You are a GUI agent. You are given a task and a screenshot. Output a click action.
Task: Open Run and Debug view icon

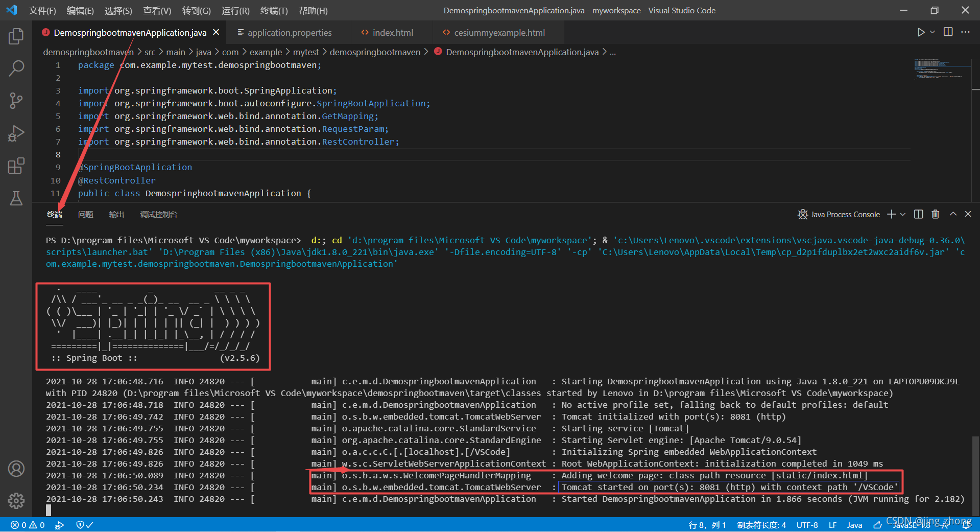pos(16,133)
